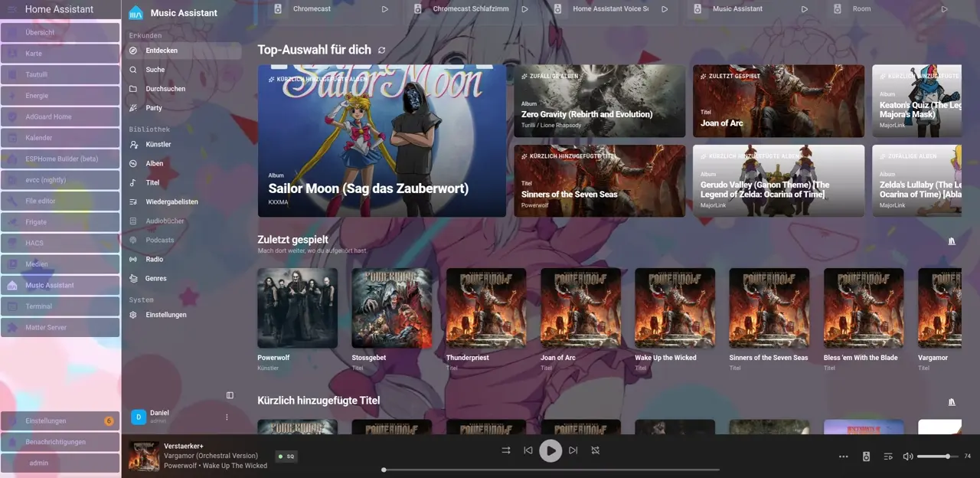Start playback on Home Assistant Voice player
980x478 pixels.
click(665, 9)
